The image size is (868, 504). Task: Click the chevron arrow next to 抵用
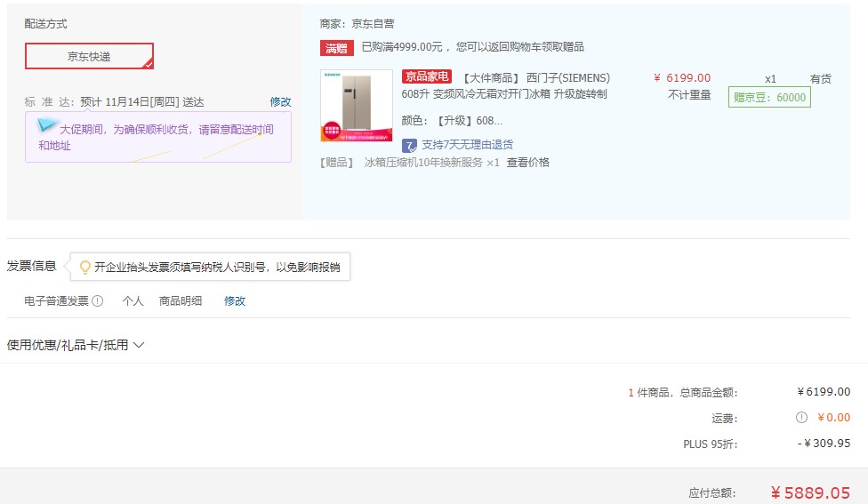(139, 345)
